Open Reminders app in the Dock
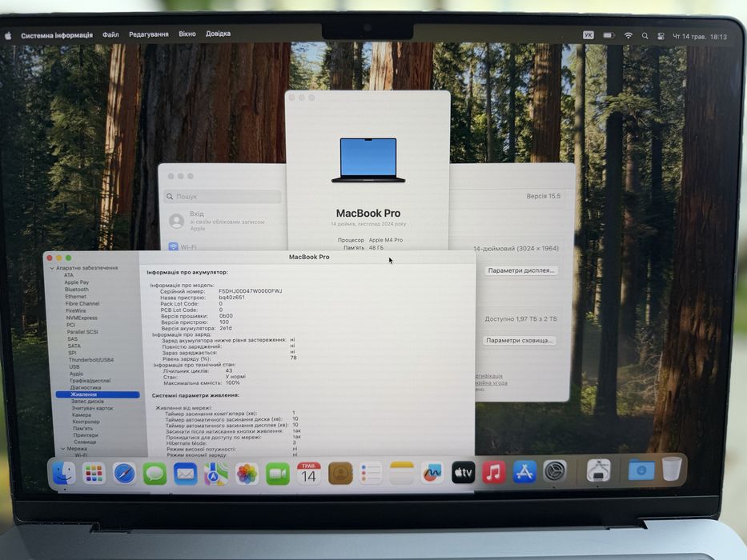Screen dimensions: 747x560 click(371, 474)
